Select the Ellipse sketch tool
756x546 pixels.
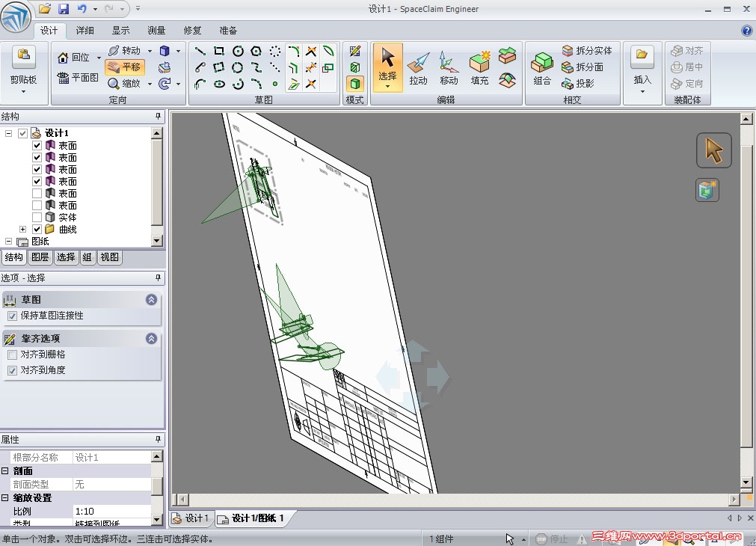[219, 84]
